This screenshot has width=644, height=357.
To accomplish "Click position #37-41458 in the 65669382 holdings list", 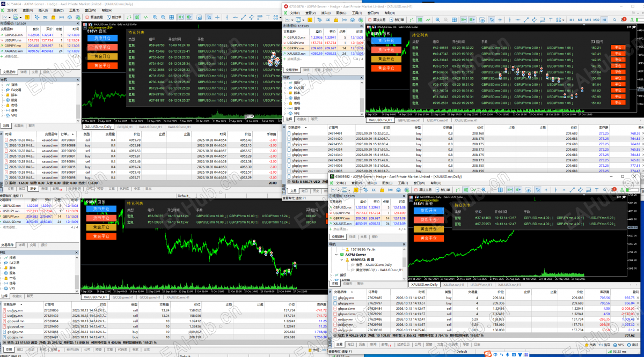I will tap(484, 218).
